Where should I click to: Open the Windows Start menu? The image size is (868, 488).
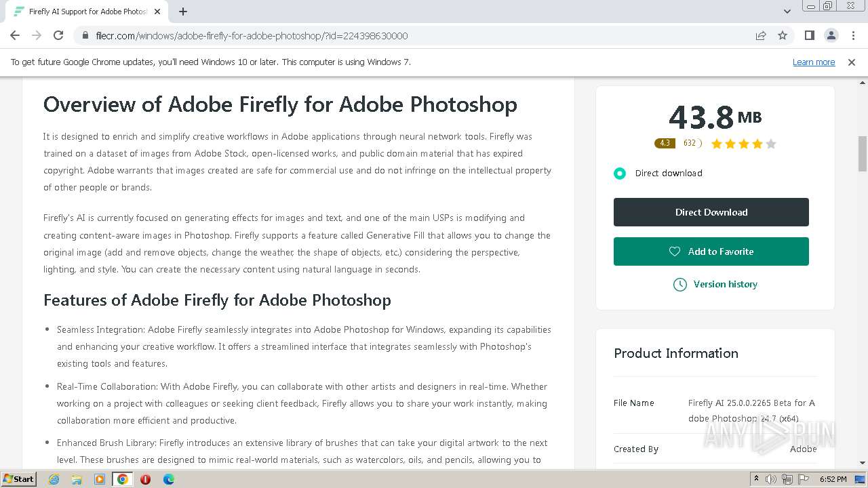click(x=18, y=479)
